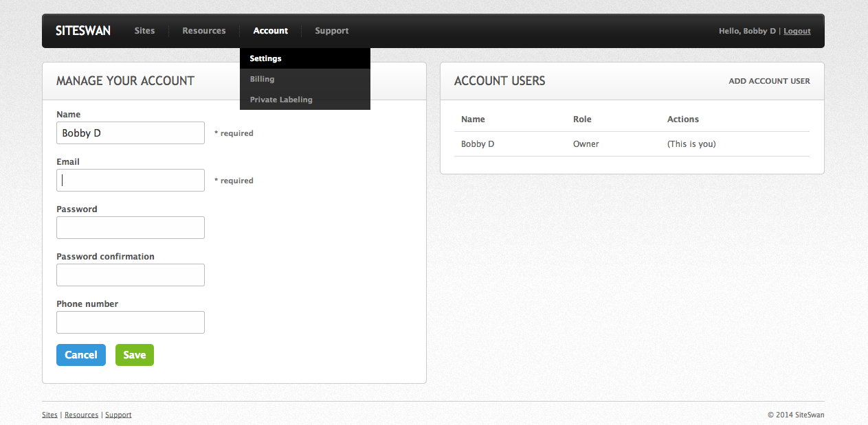Image resolution: width=868 pixels, height=425 pixels.
Task: Click the Logout link
Action: coord(797,30)
